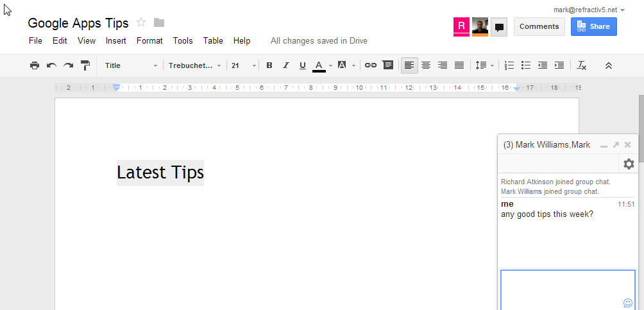Toggle the chat speech bubble icon
This screenshot has width=644, height=310.
pos(499,27)
